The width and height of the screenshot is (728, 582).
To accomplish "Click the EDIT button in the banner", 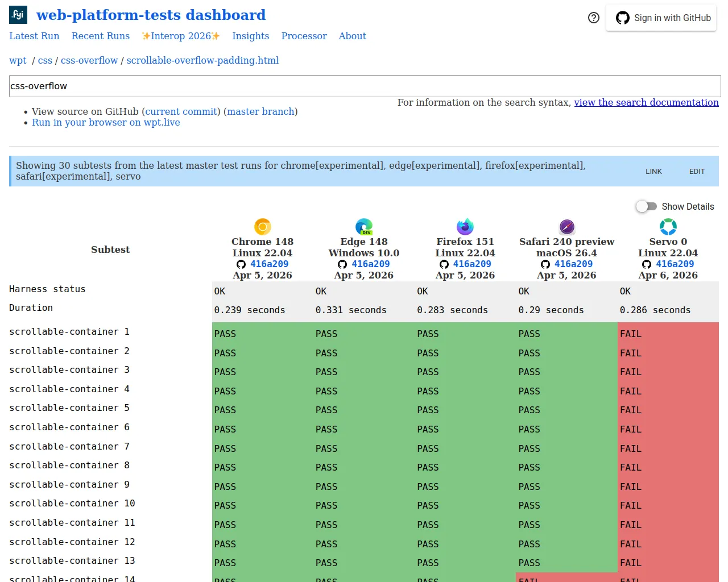I will (696, 171).
